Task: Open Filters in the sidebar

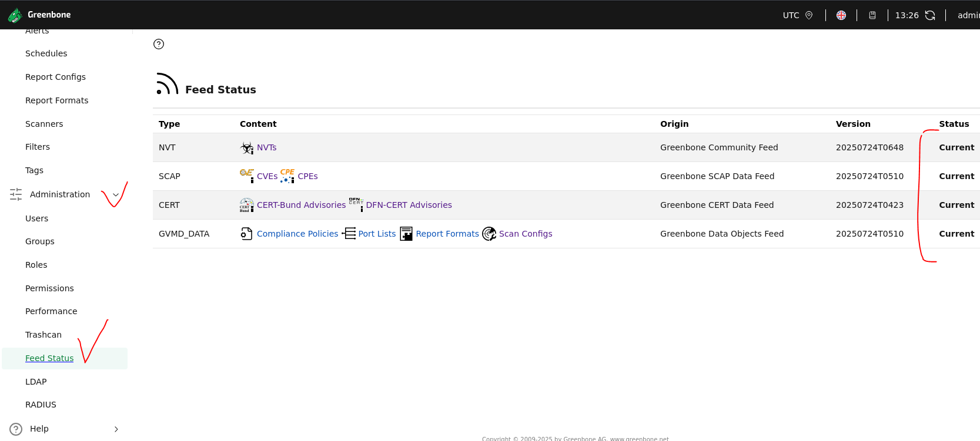Action: click(38, 147)
